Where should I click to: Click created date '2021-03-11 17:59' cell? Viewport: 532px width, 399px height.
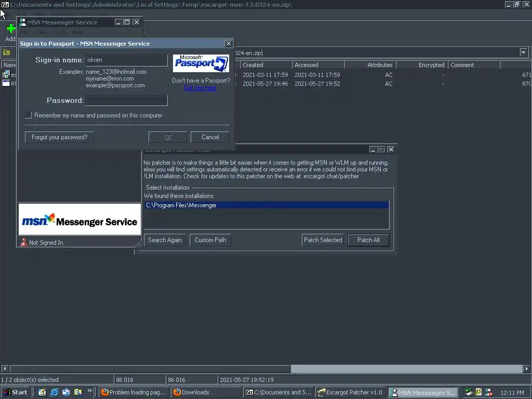point(265,75)
